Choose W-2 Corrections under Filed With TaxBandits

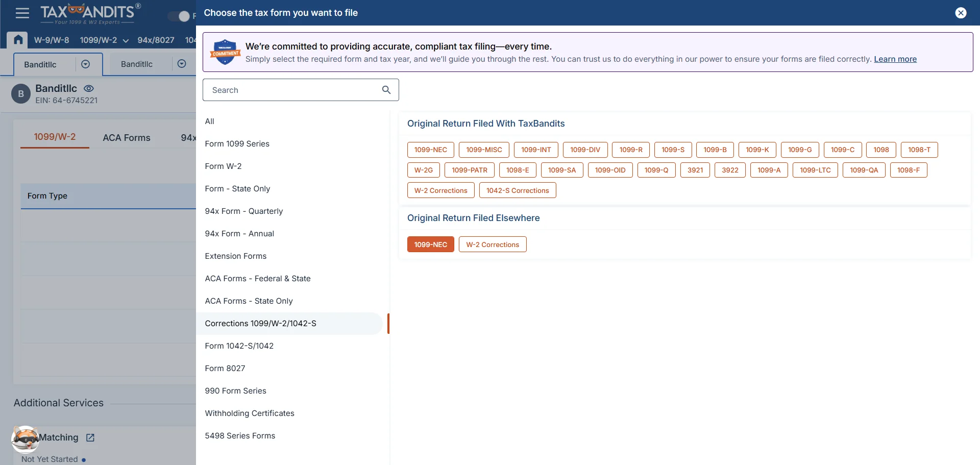[440, 190]
